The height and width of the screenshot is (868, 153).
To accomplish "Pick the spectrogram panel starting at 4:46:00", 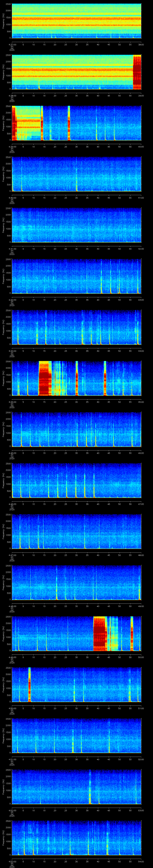I will pos(77,481).
